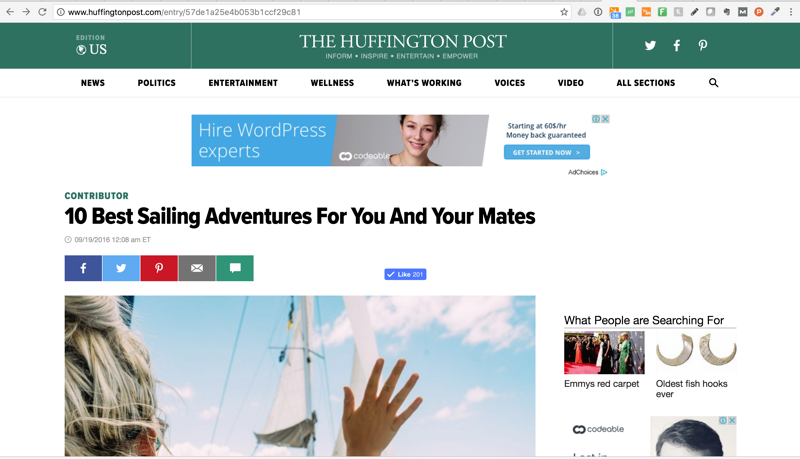Click the browser forward arrow

26,12
